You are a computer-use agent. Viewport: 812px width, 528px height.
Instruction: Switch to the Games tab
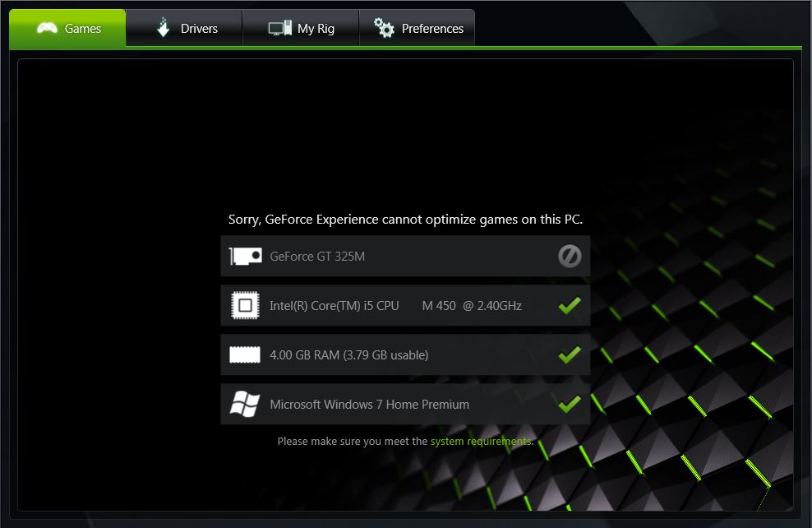pos(67,29)
